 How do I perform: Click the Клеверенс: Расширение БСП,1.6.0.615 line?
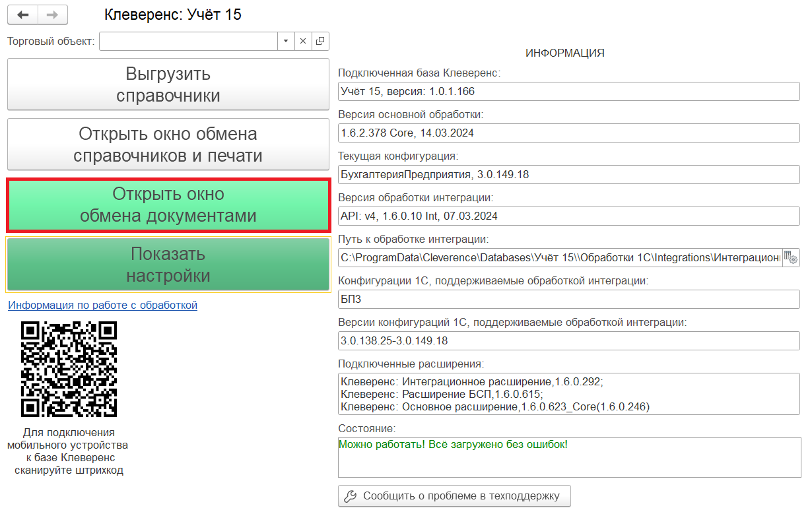click(442, 395)
